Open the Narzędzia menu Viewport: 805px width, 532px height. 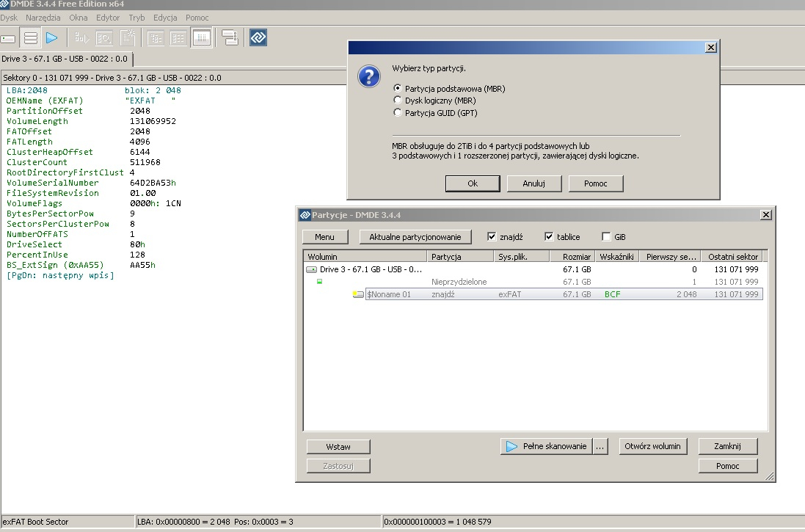(x=43, y=18)
